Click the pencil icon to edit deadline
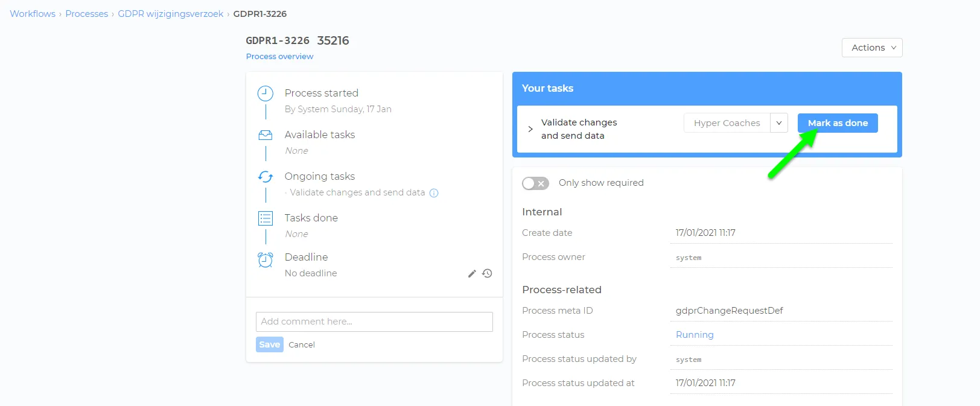 472,273
